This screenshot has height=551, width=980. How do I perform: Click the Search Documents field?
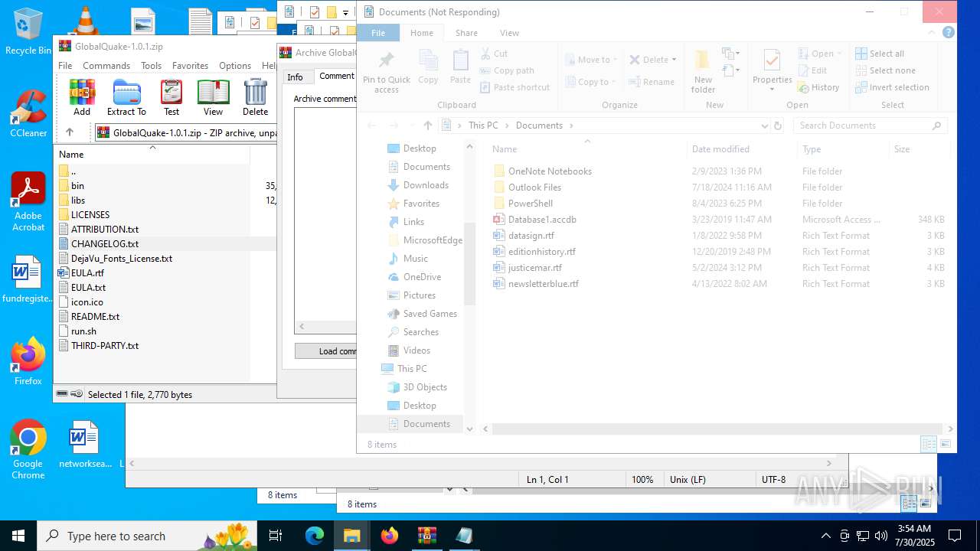tap(870, 126)
